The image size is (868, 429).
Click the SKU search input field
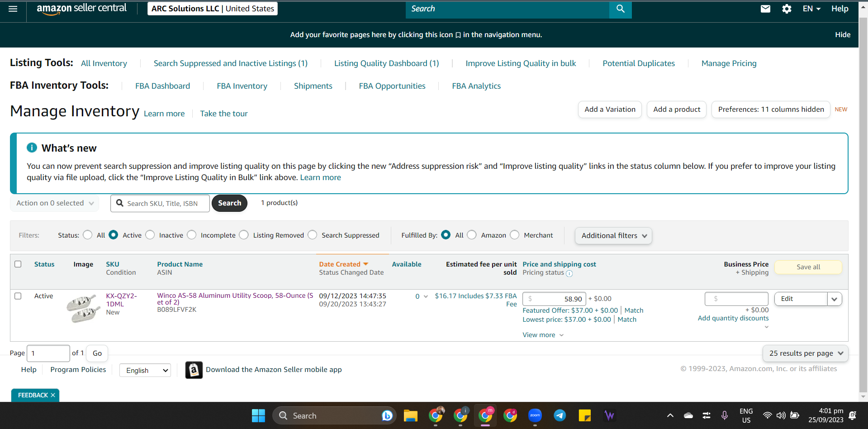click(x=160, y=204)
